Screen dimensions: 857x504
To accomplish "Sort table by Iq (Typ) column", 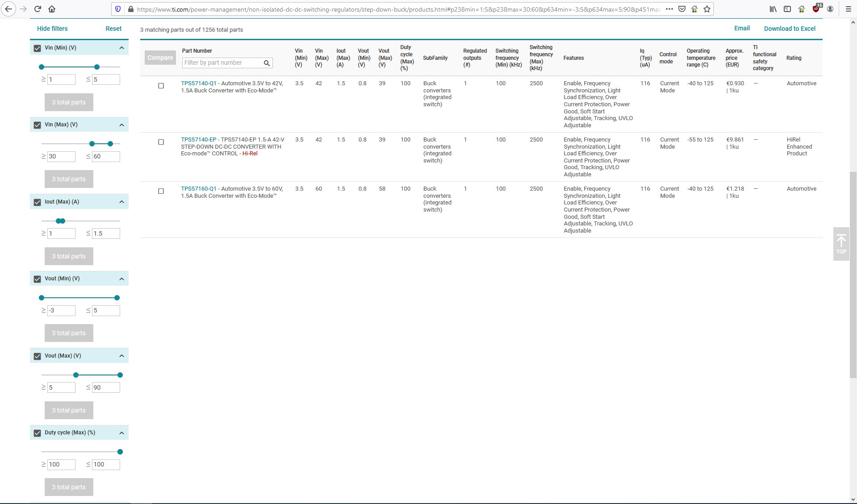I will (645, 58).
